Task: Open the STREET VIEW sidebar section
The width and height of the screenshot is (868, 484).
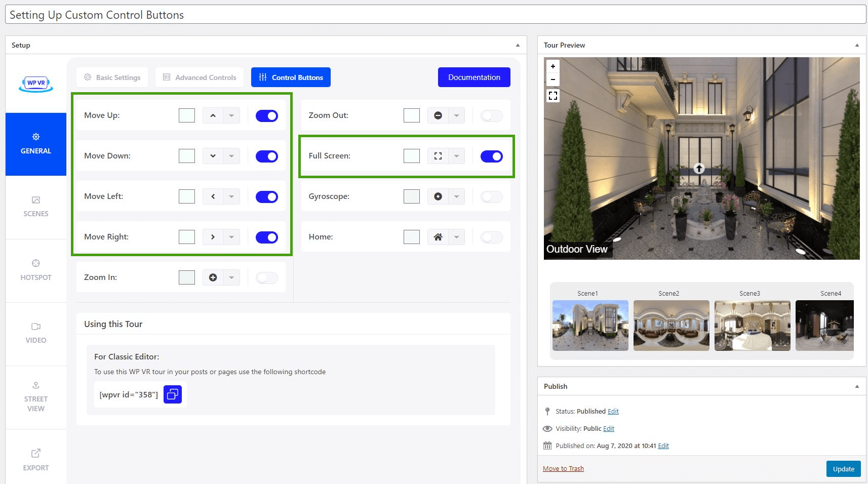Action: [36, 397]
